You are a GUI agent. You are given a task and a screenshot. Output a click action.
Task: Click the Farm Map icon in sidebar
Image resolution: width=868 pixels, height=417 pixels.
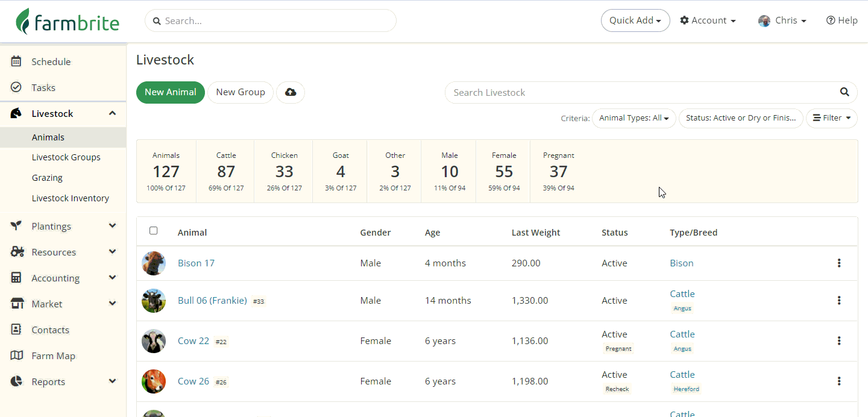tap(16, 356)
